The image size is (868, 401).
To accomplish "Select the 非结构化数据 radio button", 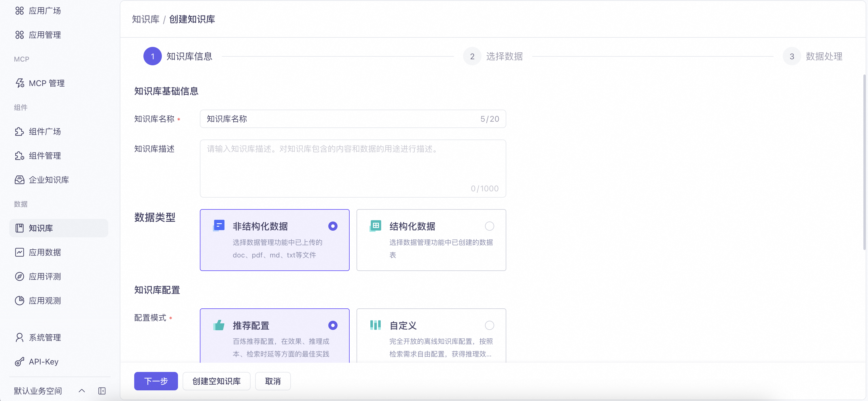I will [333, 226].
